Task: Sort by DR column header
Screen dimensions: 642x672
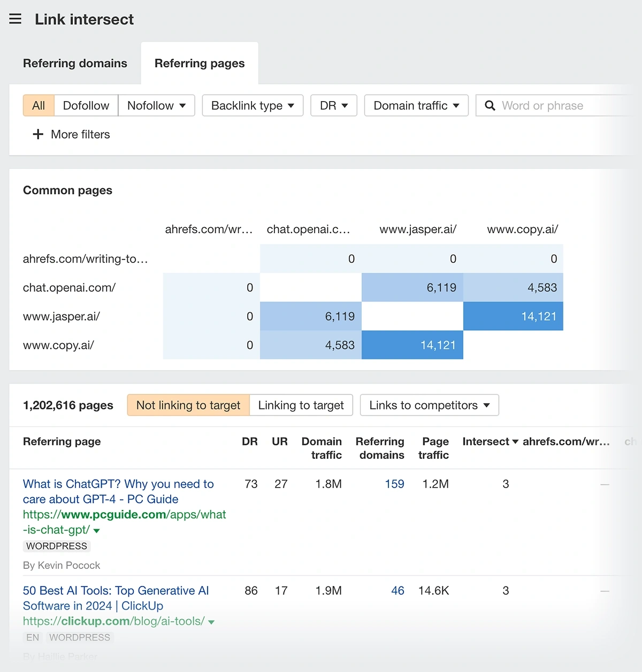Action: 250,442
